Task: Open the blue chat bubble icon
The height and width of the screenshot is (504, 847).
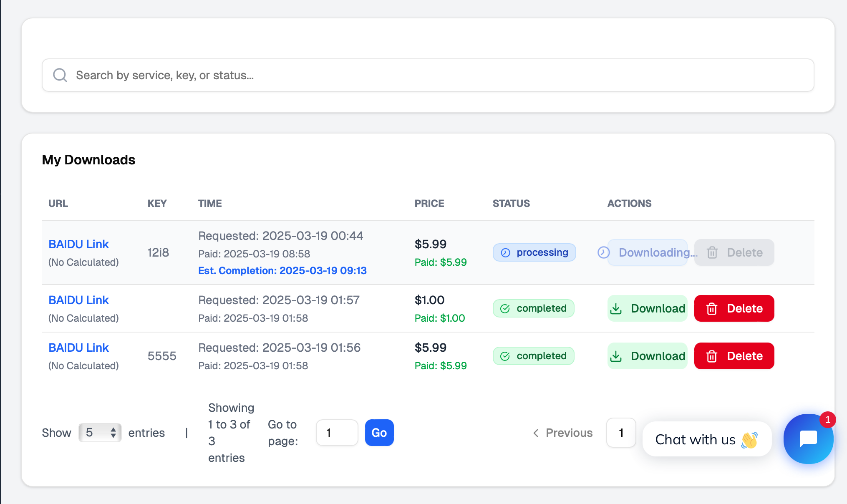Action: click(x=808, y=439)
